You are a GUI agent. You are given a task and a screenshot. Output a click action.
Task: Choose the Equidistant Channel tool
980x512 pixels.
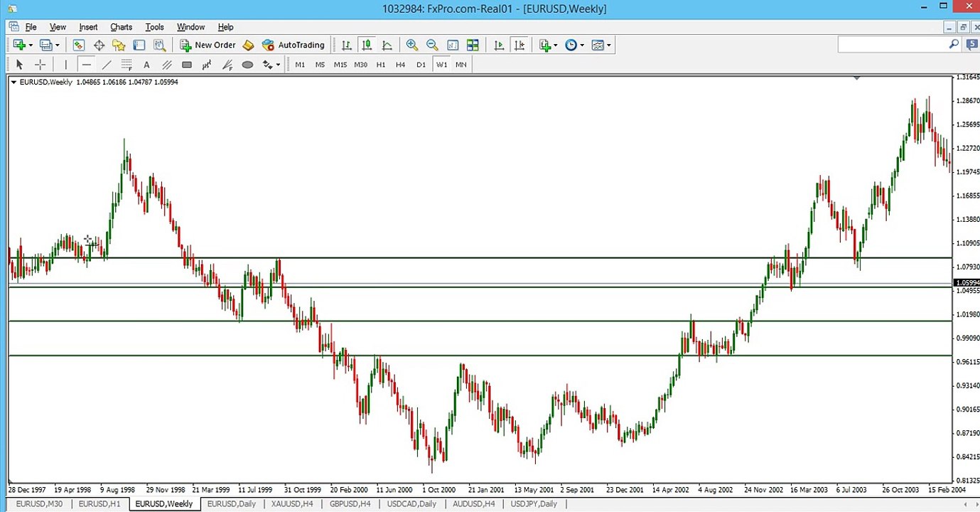tap(167, 65)
